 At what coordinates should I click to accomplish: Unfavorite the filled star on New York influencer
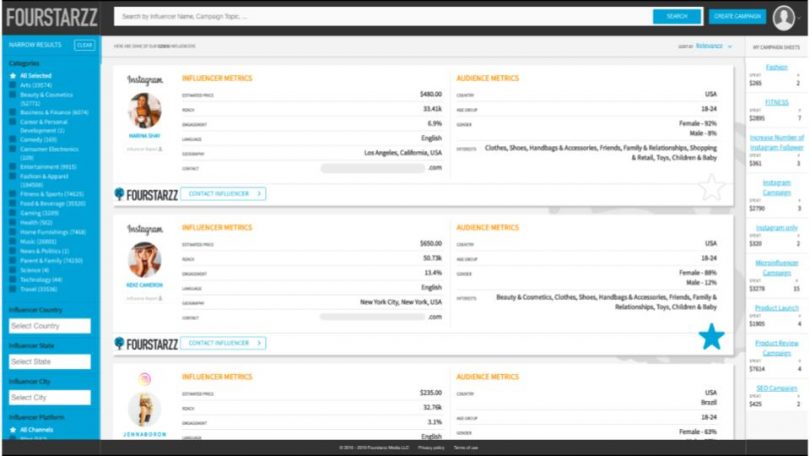pyautogui.click(x=711, y=336)
